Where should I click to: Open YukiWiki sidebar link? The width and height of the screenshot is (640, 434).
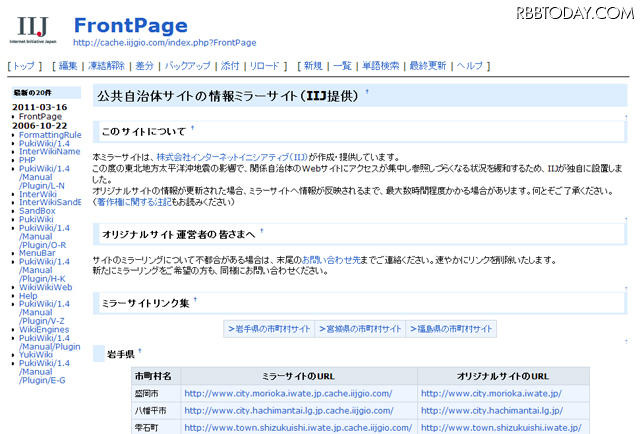36,355
